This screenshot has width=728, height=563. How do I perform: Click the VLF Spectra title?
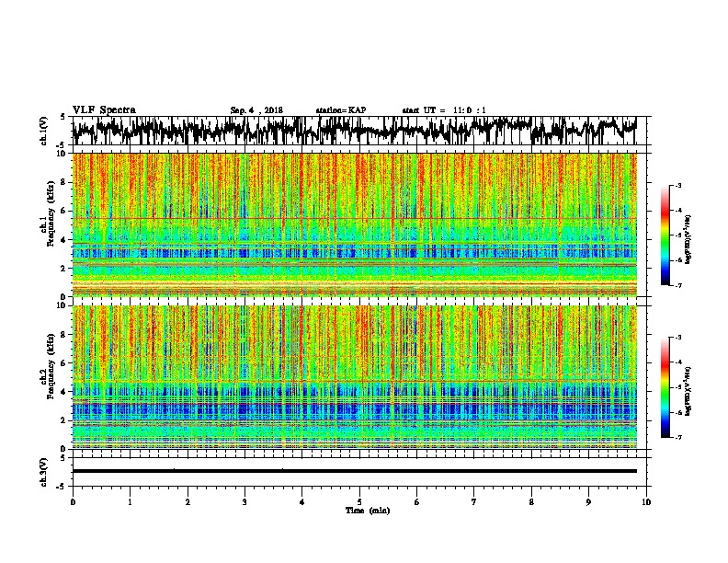point(104,110)
